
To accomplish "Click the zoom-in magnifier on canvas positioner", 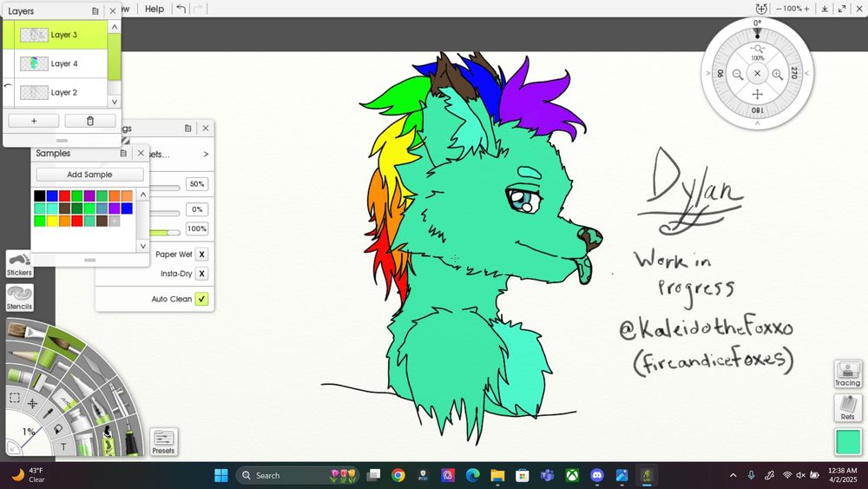I will coord(777,74).
